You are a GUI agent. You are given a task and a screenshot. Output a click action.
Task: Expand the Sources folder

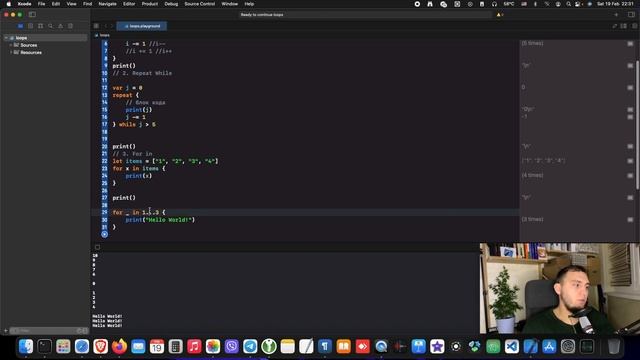[x=11, y=45]
